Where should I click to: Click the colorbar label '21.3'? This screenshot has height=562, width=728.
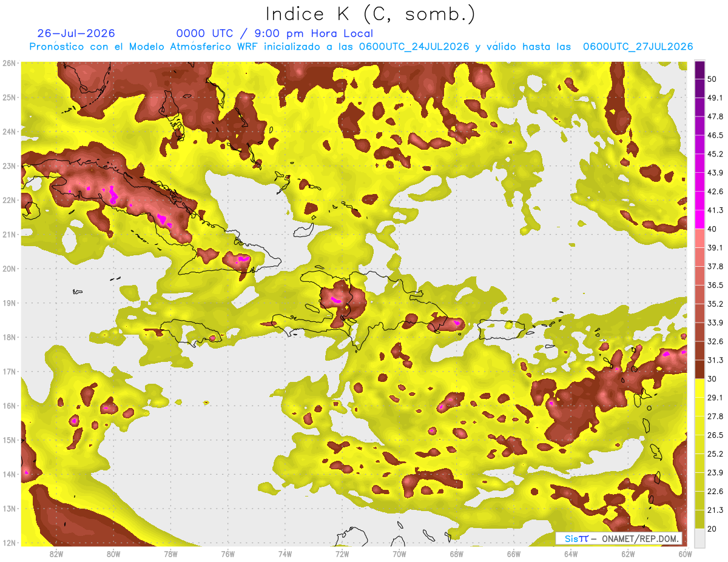(715, 510)
